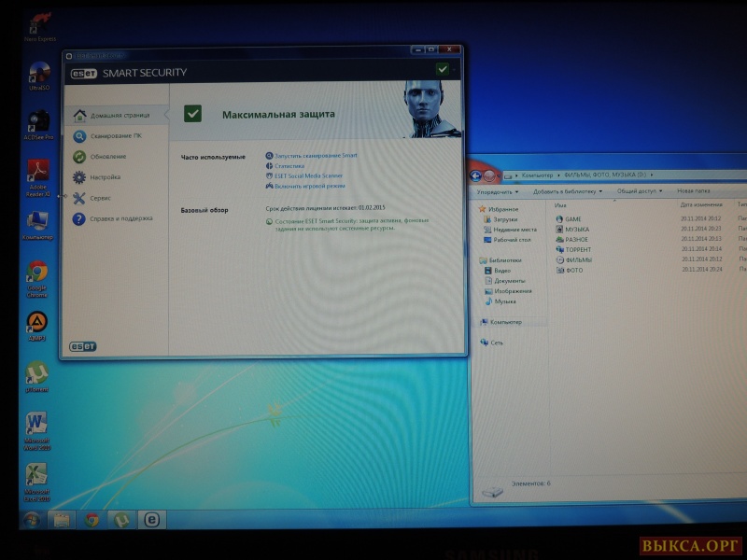The image size is (747, 560).
Task: Open the Статистика link
Action: tap(289, 165)
